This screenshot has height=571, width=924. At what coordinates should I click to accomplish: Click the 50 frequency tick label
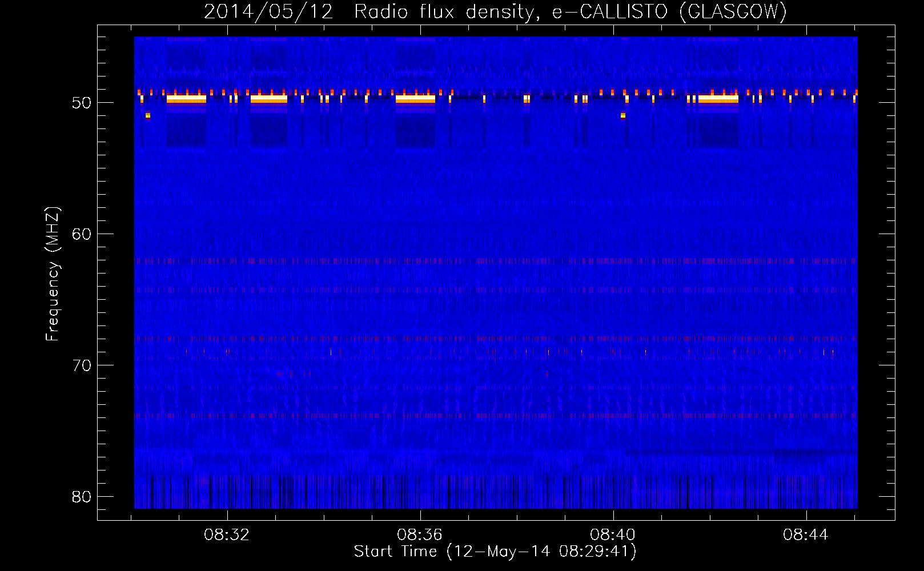[82, 103]
